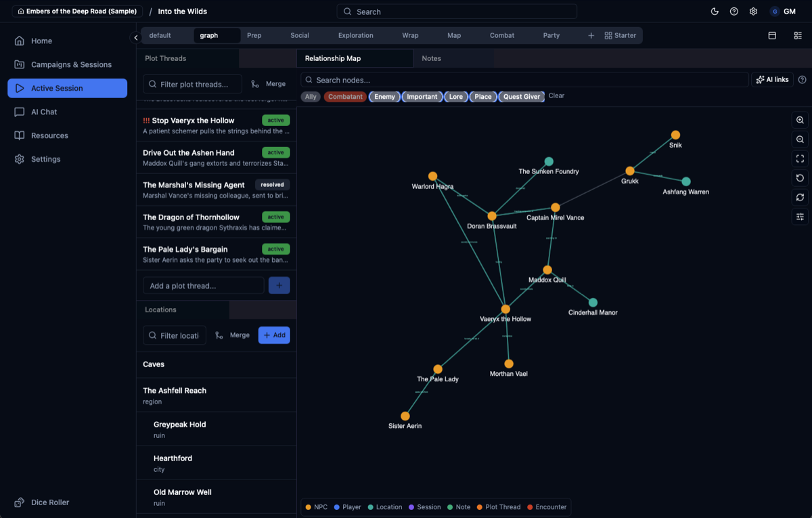The height and width of the screenshot is (518, 812).
Task: Toggle the Important filter chip
Action: [422, 97]
